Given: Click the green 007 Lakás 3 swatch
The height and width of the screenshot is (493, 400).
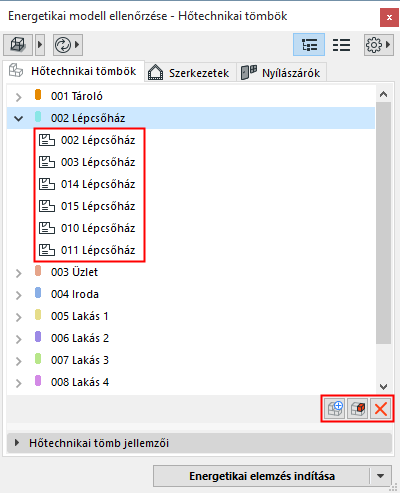Looking at the screenshot, I should tap(38, 359).
